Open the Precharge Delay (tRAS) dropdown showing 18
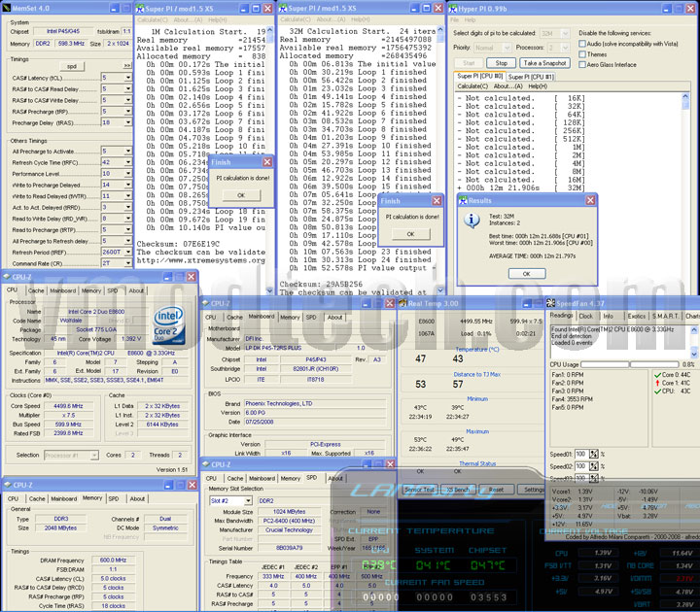The height and width of the screenshot is (612, 700). click(x=128, y=122)
